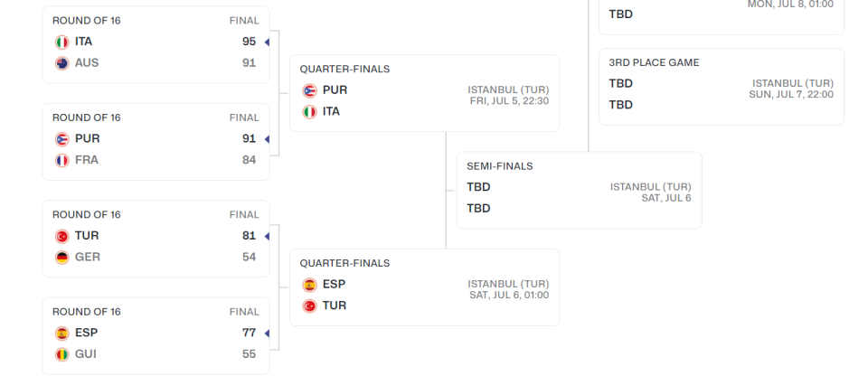The height and width of the screenshot is (376, 868).
Task: Click the Australia flag icon
Action: [61, 62]
